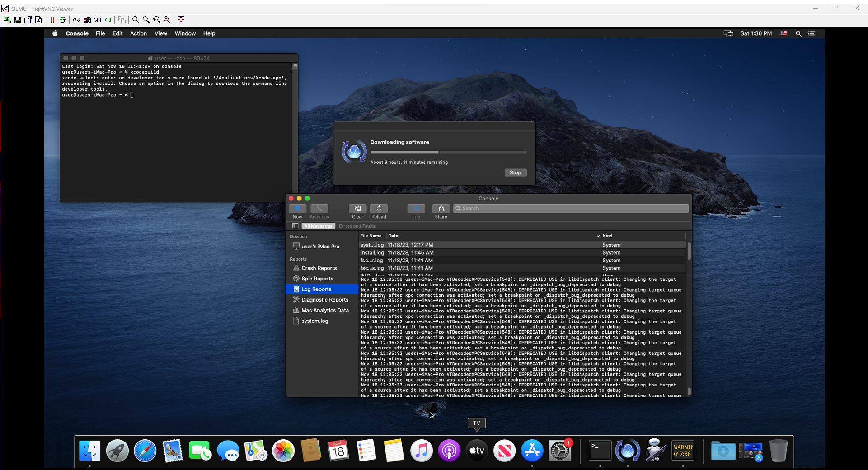Sort by the File Name column header
868x470 pixels.
[x=372, y=236]
